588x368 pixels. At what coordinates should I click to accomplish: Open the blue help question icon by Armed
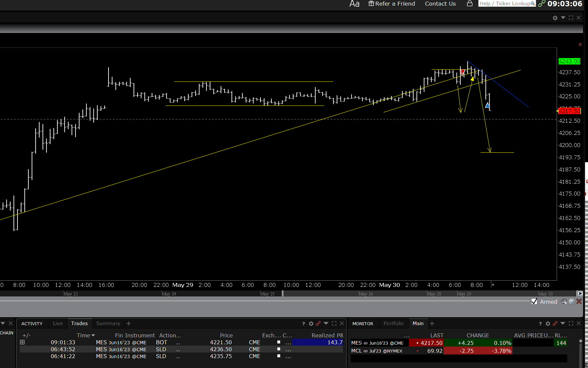572,301
